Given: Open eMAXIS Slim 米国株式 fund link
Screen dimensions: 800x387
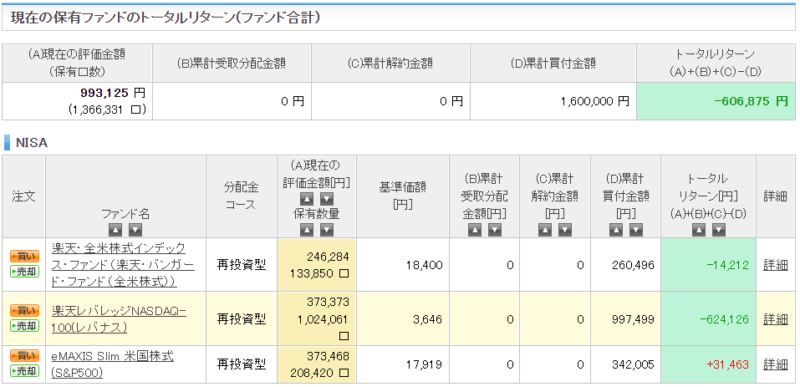Looking at the screenshot, I should tap(112, 365).
